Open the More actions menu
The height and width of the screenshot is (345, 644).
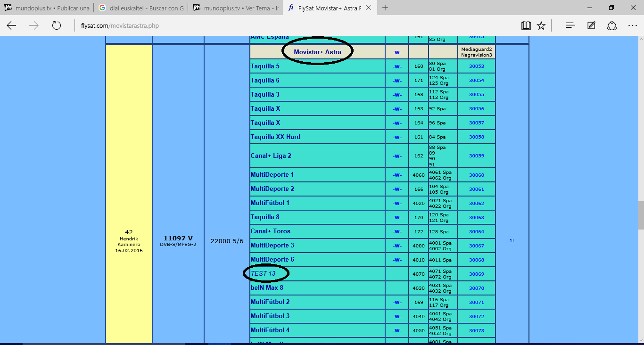[x=633, y=25]
